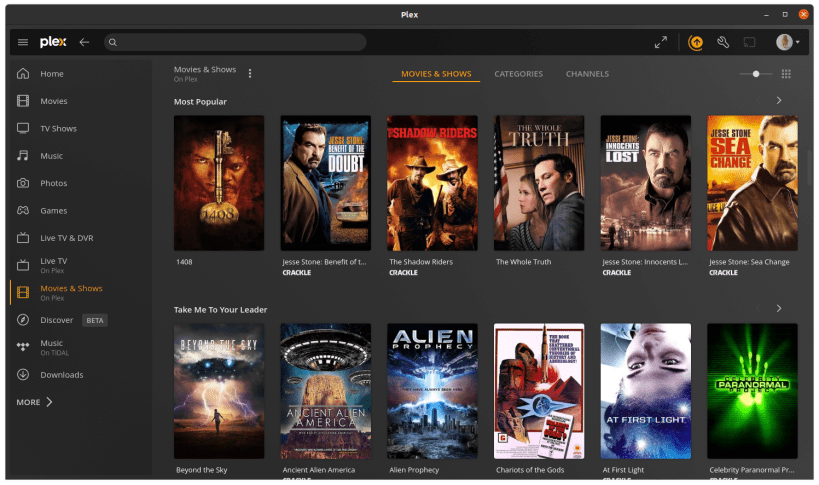Screen dimensions: 819x485
Task: Open the user avatar account menu
Action: coord(787,42)
